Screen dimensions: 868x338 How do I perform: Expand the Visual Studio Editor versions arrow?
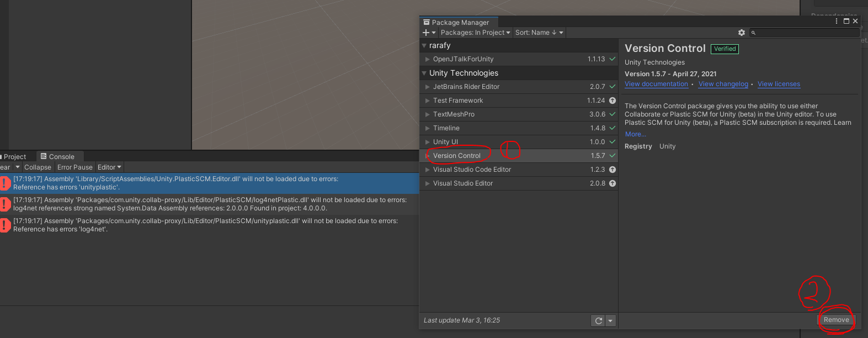point(427,183)
